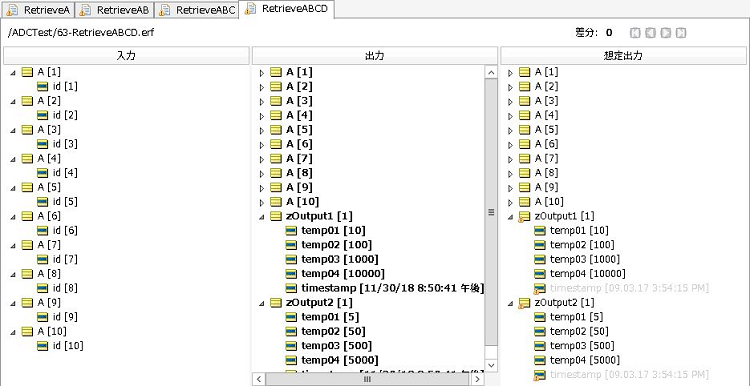This screenshot has height=386, width=750.
Task: Click temp01 [10] field icon in 出力
Action: point(291,231)
